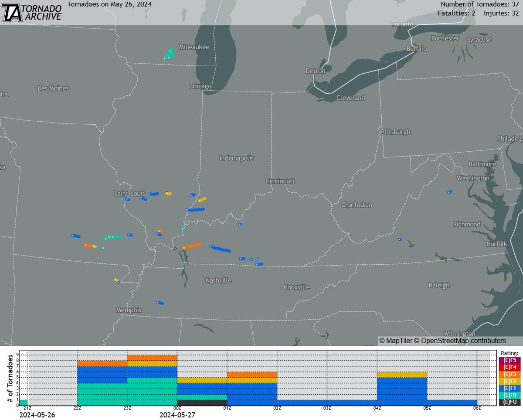Screen dimensions: 523x420
Task: Click the 21Z tick on the timeline
Action: tap(27, 409)
